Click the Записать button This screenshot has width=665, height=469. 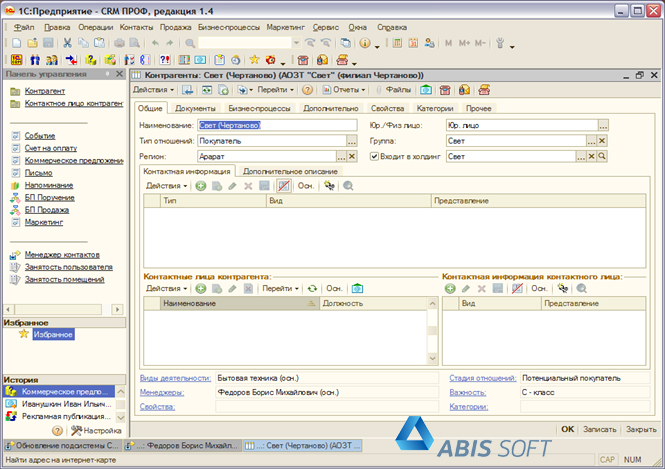599,429
